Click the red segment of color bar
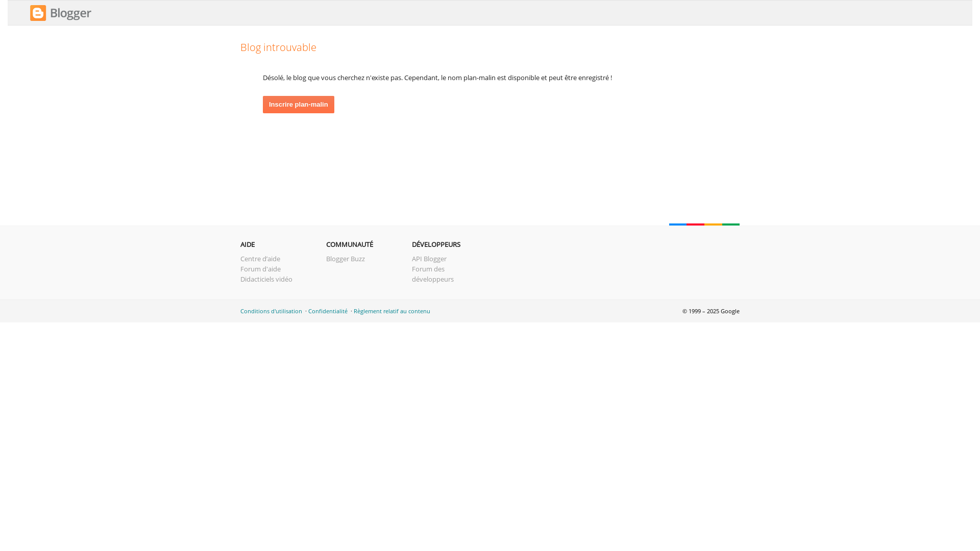The width and height of the screenshot is (980, 551). click(x=695, y=224)
